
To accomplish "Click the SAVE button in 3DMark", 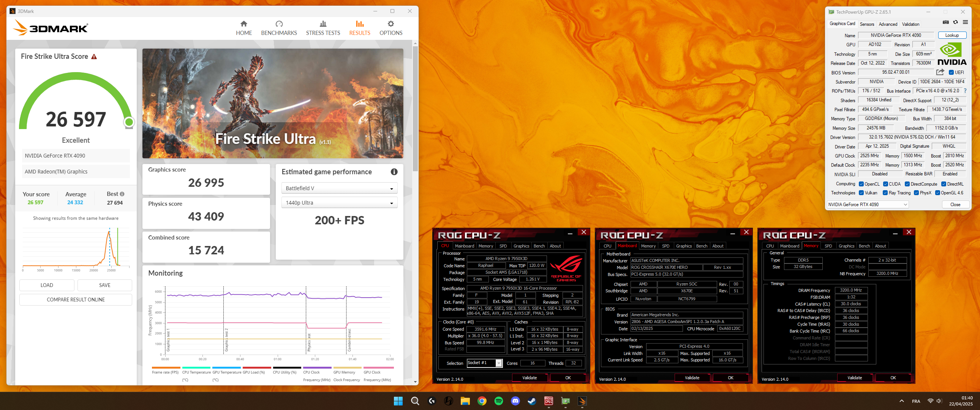I will pyautogui.click(x=104, y=285).
